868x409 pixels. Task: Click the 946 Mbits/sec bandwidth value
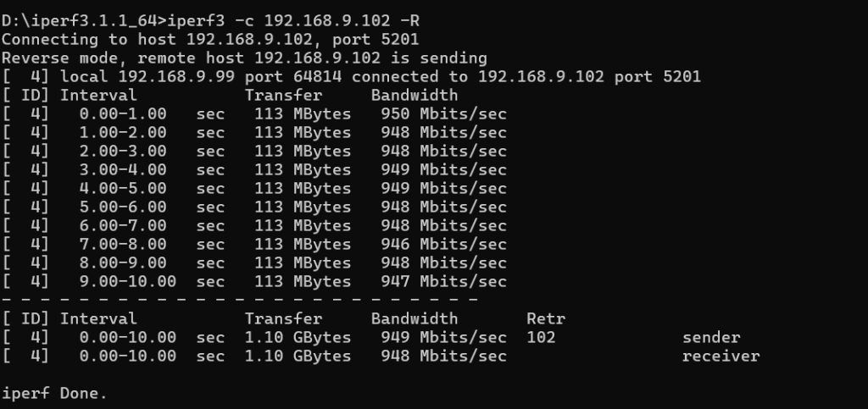443,244
